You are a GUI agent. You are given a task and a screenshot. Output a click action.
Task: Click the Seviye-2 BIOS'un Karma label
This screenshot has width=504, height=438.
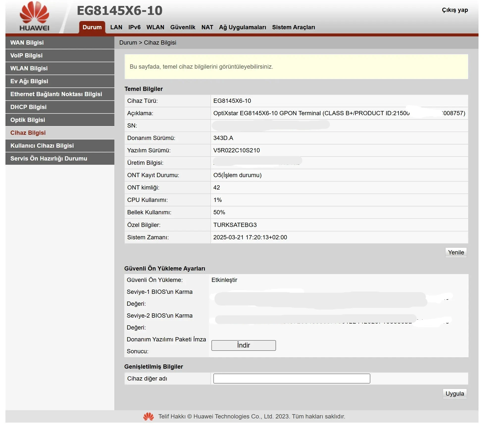coord(160,316)
